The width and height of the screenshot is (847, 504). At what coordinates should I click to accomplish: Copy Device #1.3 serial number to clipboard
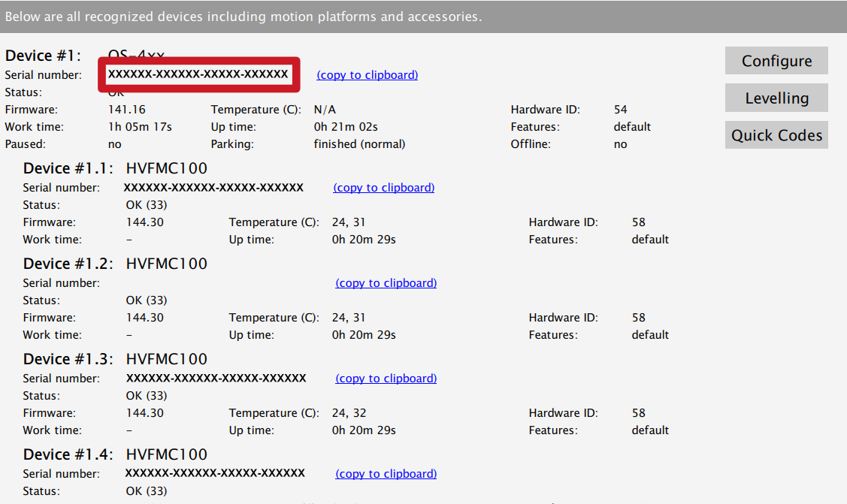[386, 379]
